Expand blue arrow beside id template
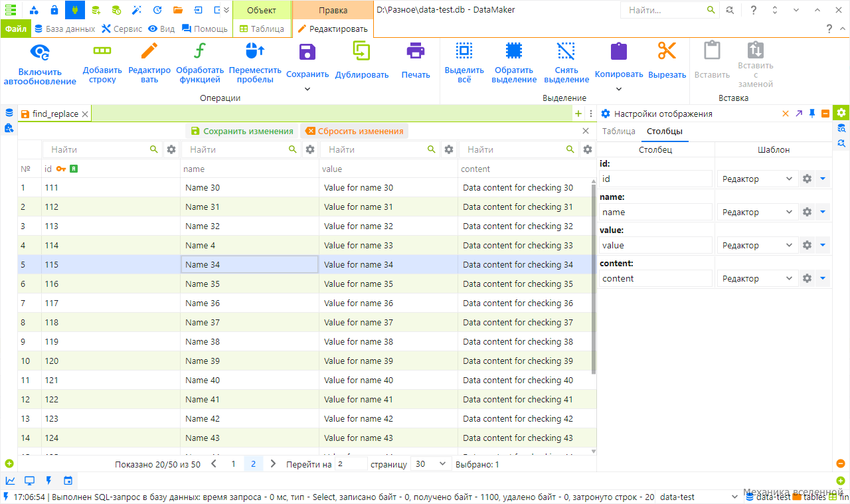The height and width of the screenshot is (504, 850). [x=823, y=179]
